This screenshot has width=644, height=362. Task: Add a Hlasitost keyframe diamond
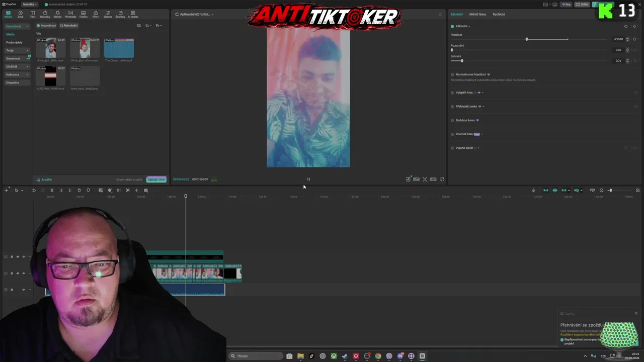(x=634, y=39)
